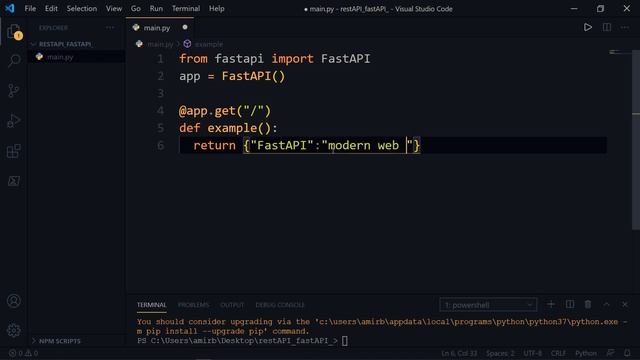Create a new terminal with plus icon
This screenshot has width=640, height=360.
click(x=551, y=304)
